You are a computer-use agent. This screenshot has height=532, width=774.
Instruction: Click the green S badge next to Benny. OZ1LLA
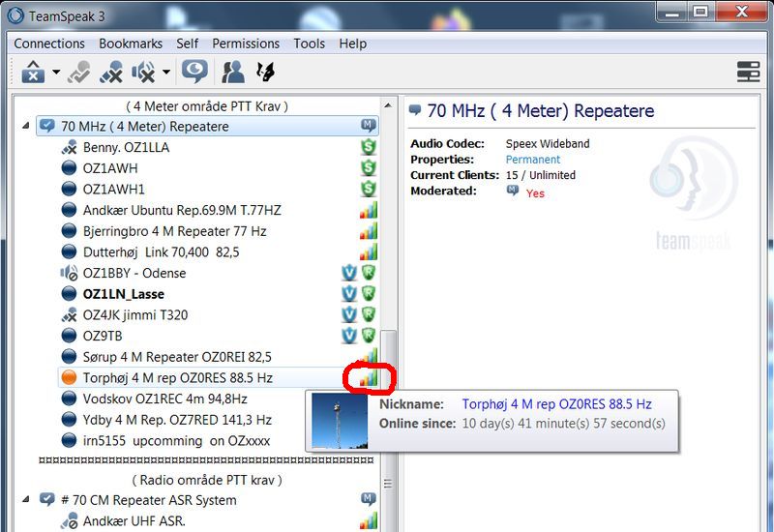click(369, 147)
